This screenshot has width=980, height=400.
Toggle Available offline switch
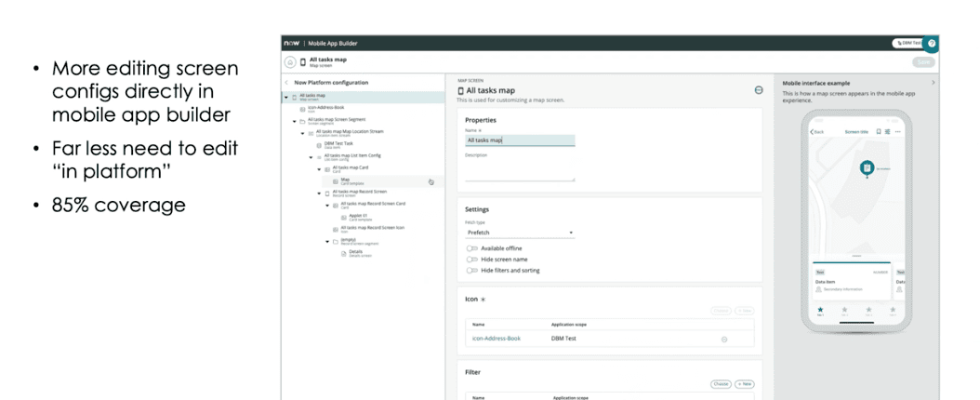click(472, 248)
